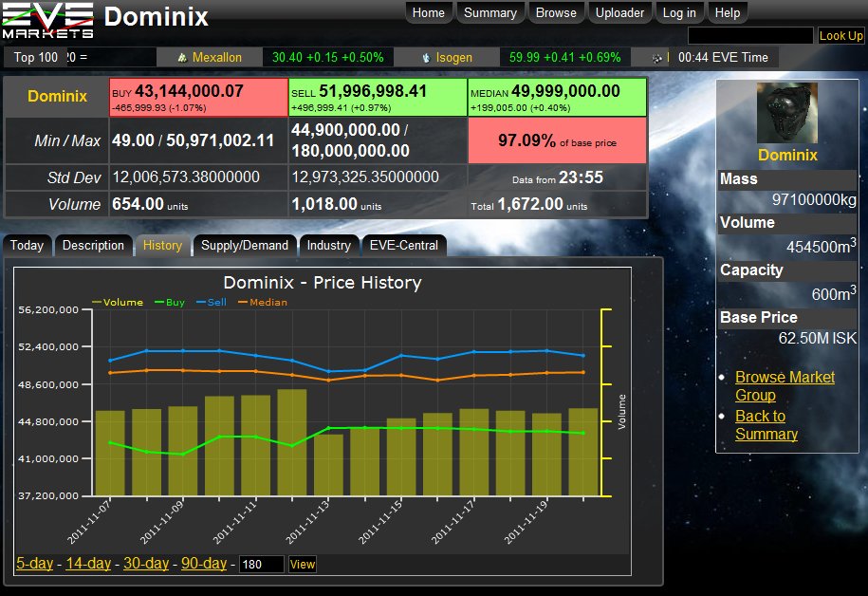Click the SELL price 51,996,998.41 cell
868x596 pixels.
(378, 98)
